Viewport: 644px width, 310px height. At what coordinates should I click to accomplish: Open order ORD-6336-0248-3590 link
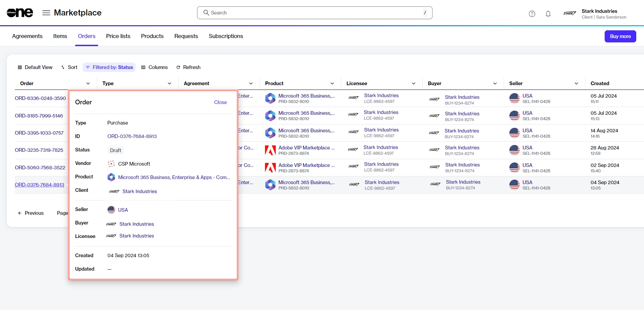(x=40, y=98)
